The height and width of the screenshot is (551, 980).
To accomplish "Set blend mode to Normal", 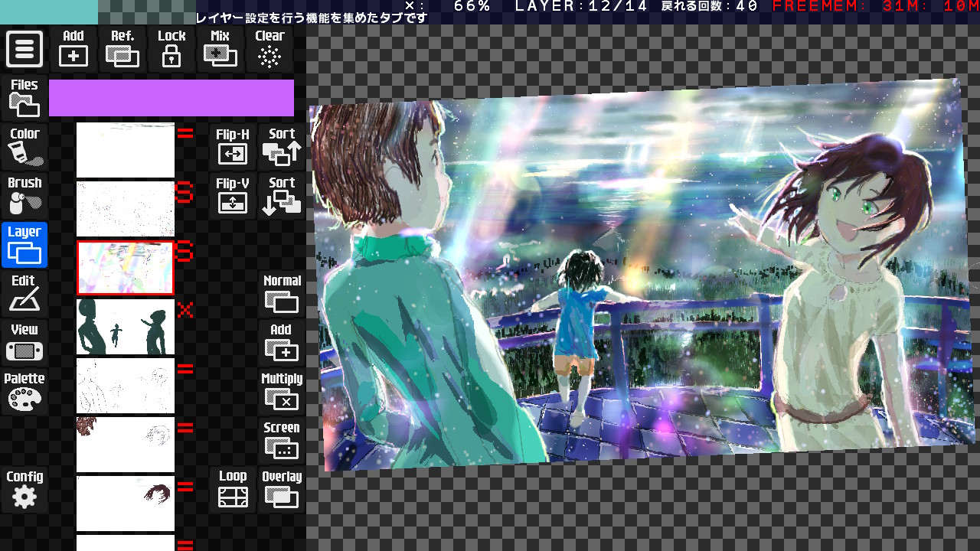I will 282,294.
